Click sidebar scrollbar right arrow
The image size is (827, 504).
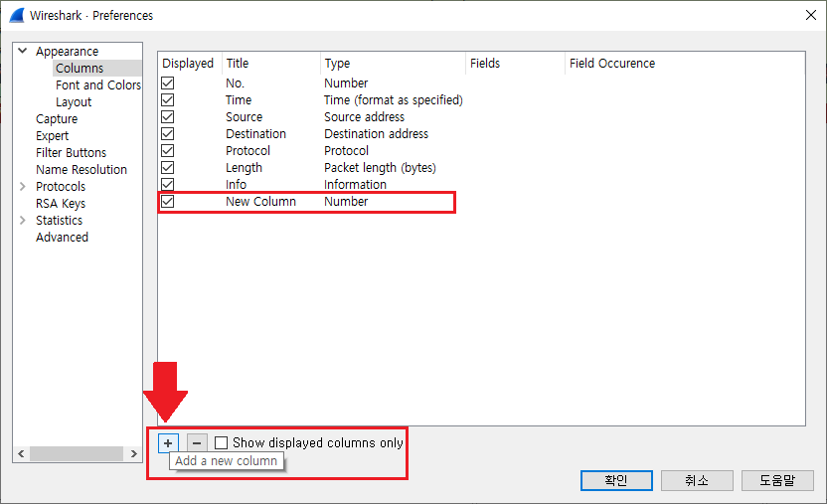click(x=133, y=453)
